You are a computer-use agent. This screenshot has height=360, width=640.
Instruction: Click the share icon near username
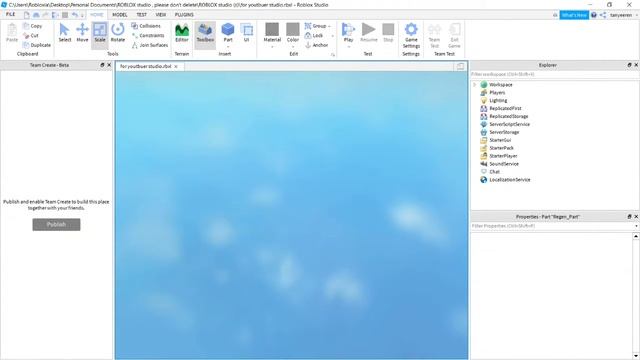(603, 15)
